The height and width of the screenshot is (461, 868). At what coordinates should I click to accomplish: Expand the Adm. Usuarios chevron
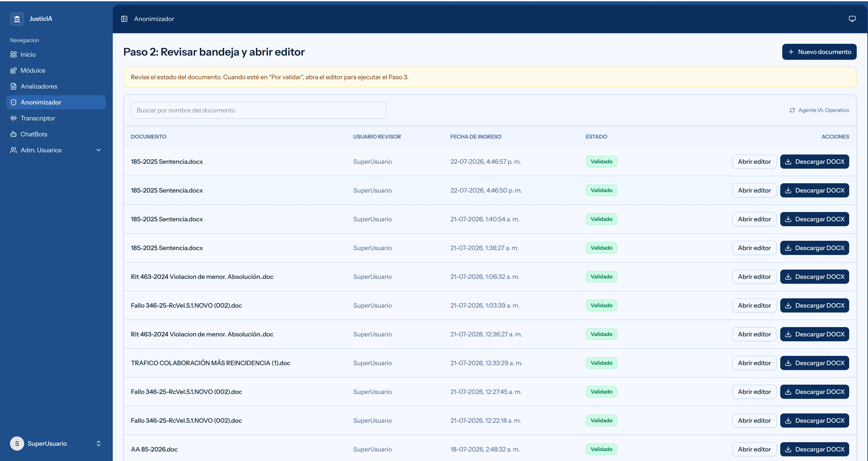pyautogui.click(x=99, y=150)
